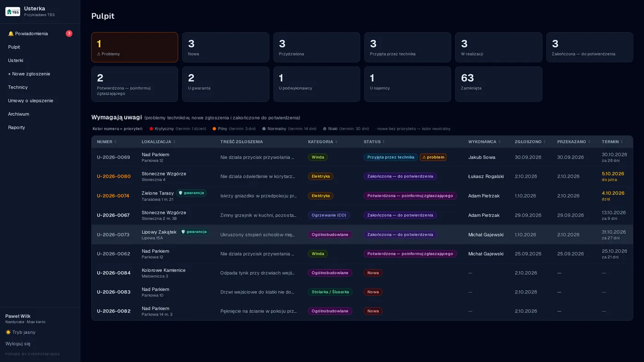Viewport: 644px width, 362px height.
Task: Log out with Wyloguj się
Action: [x=18, y=344]
